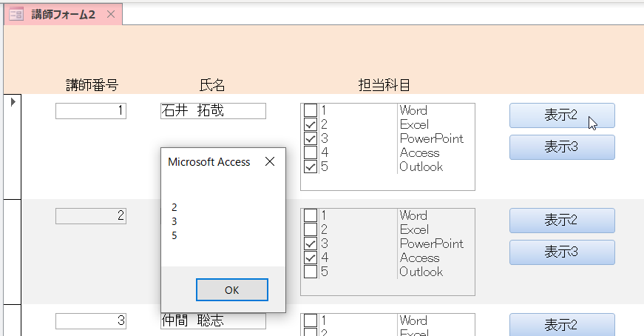Select the 講師フォーム2 tab
644x336 pixels.
[x=64, y=15]
